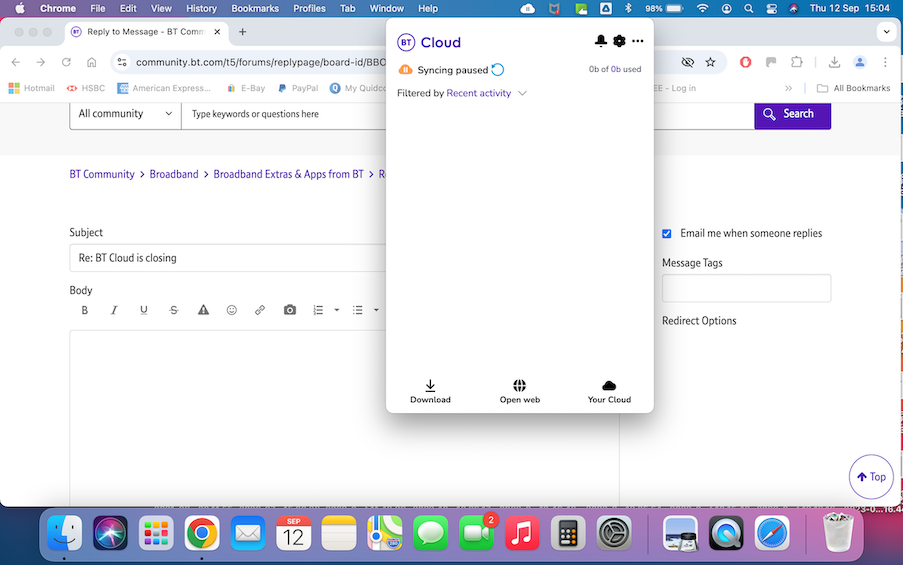Image resolution: width=903 pixels, height=565 pixels.
Task: Expand the Recent activity filter chevron
Action: 522,93
